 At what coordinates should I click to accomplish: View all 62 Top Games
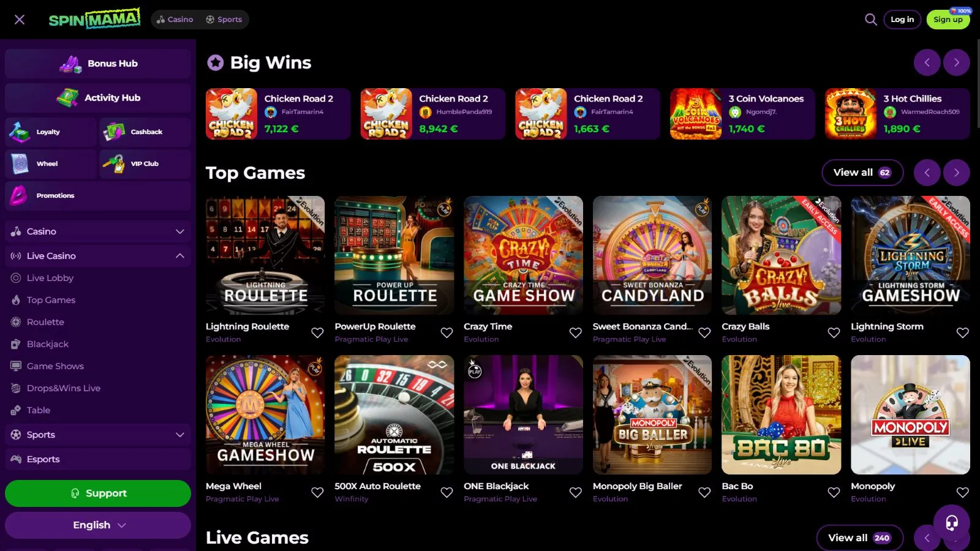tap(862, 173)
